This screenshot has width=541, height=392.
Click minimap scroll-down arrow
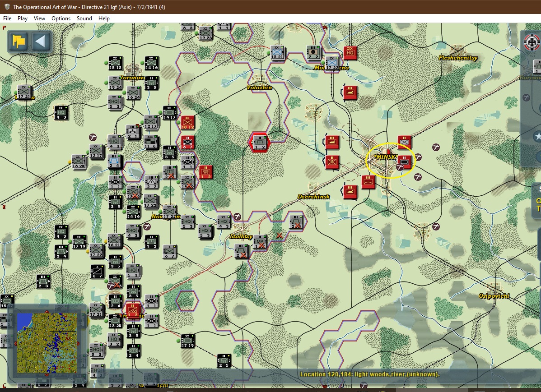tap(47, 375)
